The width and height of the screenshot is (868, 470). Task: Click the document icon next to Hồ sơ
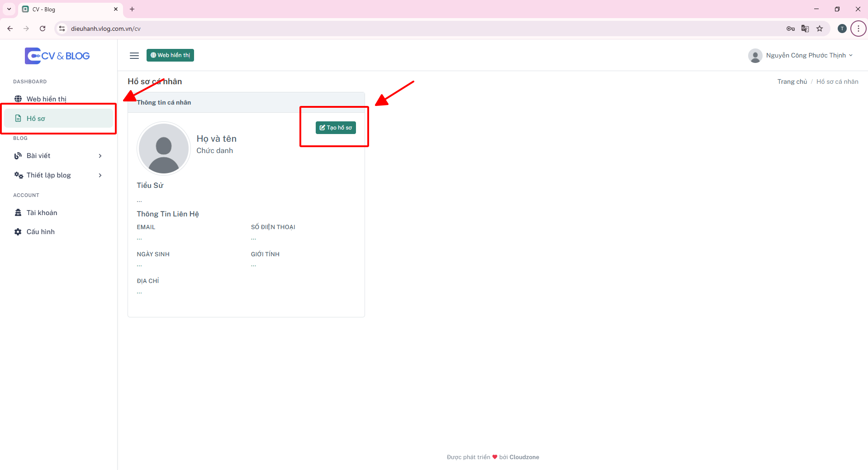tap(18, 118)
